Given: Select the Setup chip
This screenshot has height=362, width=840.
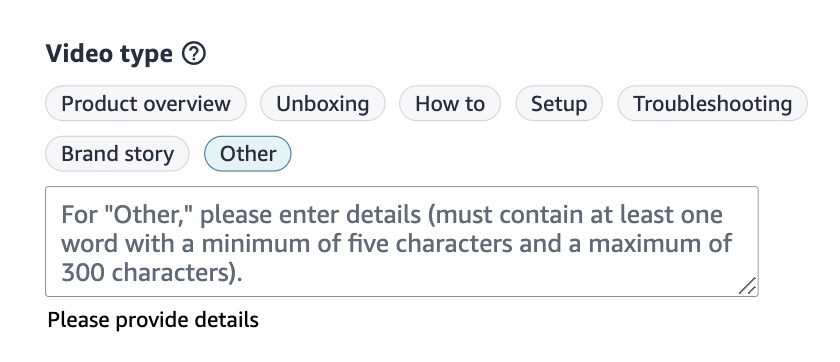Looking at the screenshot, I should pos(559,103).
